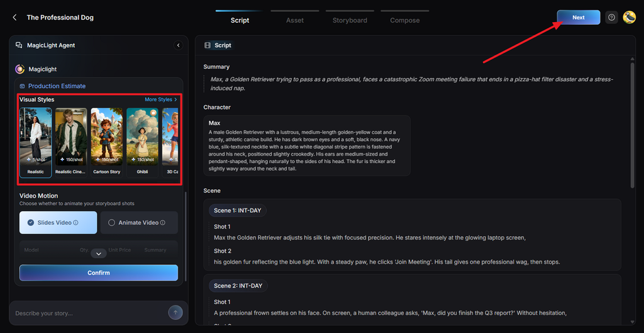Switch to the Compose step tab
This screenshot has width=644, height=333.
405,20
